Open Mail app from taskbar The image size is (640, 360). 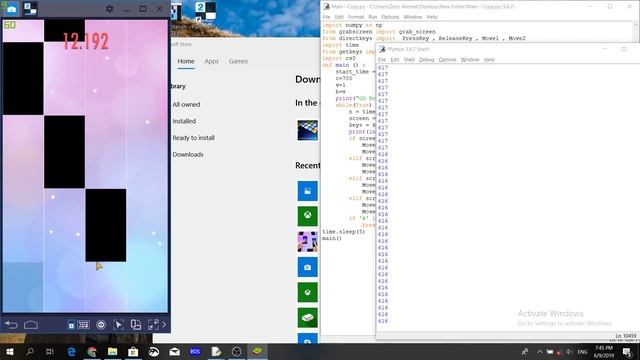(174, 351)
